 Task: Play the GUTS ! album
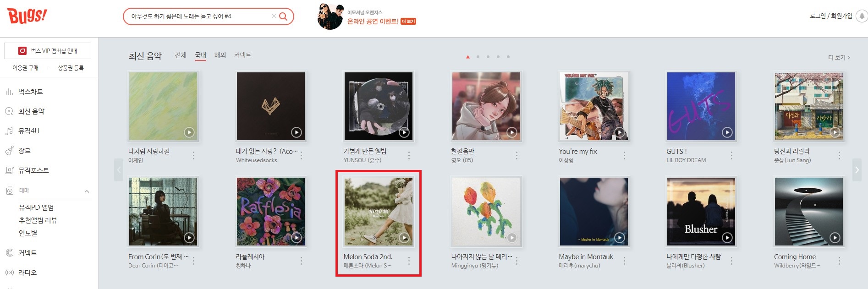coord(727,132)
